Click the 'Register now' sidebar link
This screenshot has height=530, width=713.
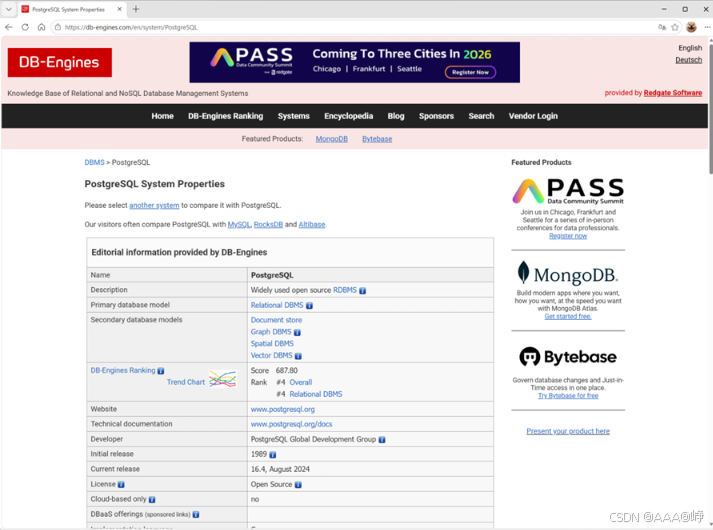(568, 236)
